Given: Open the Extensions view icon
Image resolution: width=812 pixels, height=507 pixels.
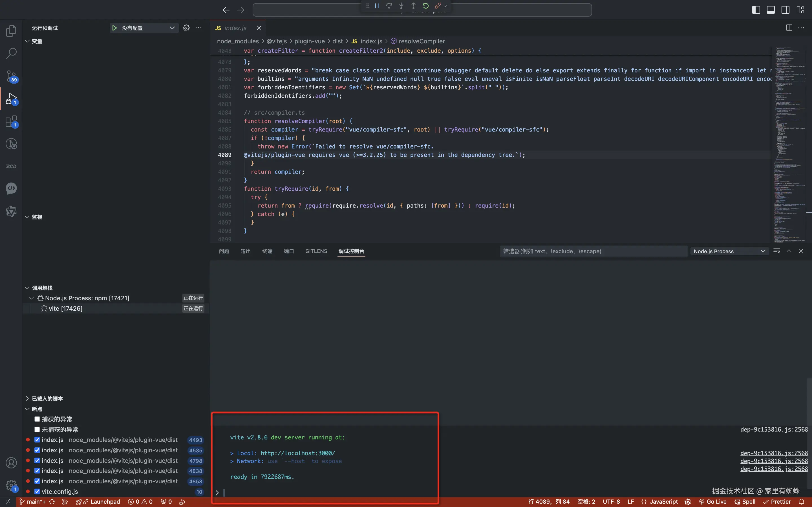Looking at the screenshot, I should [x=11, y=121].
